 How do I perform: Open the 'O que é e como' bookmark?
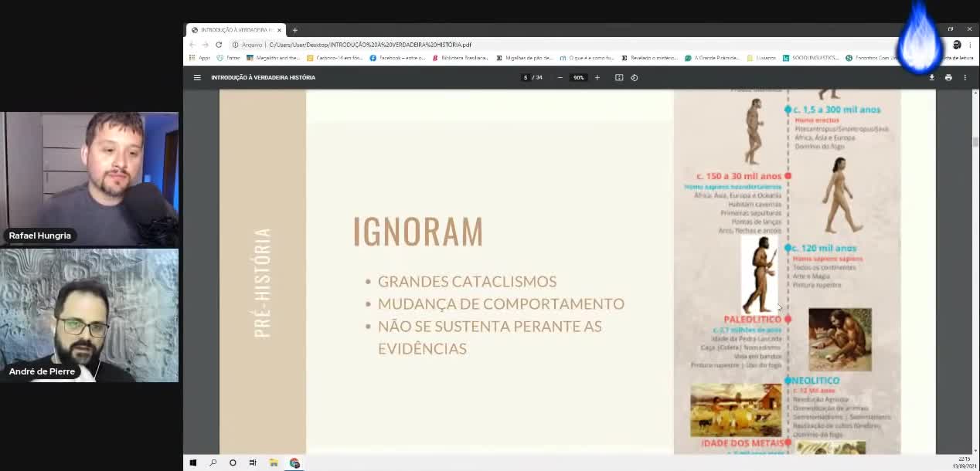click(x=587, y=58)
